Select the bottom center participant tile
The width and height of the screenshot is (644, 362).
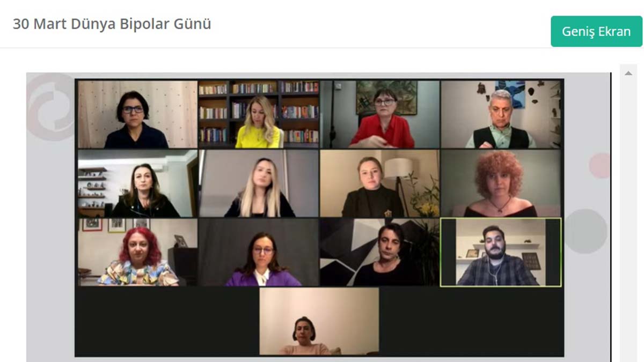tap(319, 321)
